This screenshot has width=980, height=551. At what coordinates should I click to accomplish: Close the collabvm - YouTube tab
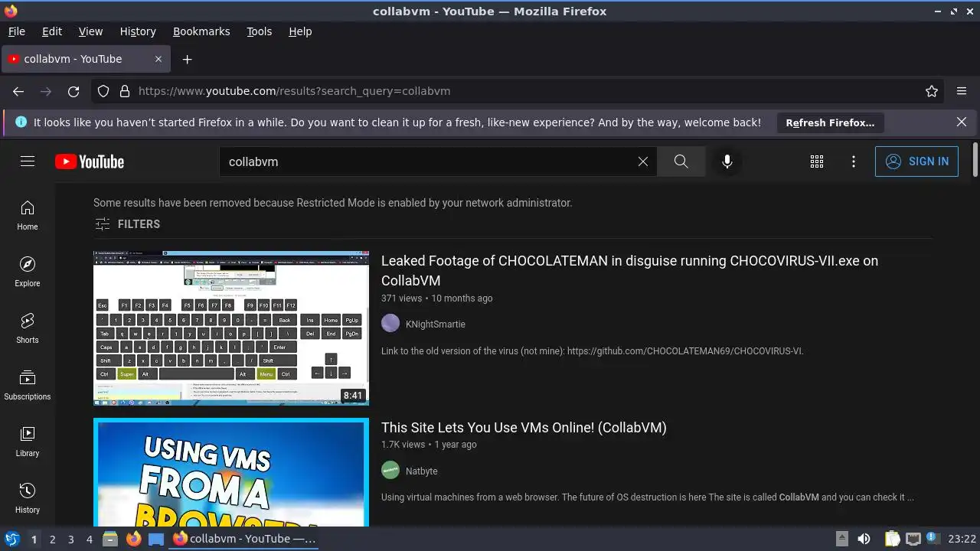click(x=158, y=59)
